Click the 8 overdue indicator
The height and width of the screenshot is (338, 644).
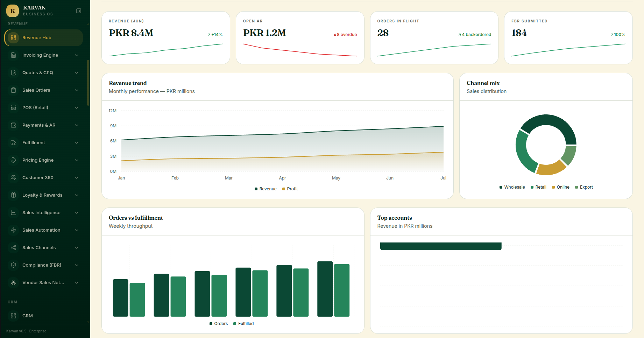click(345, 35)
